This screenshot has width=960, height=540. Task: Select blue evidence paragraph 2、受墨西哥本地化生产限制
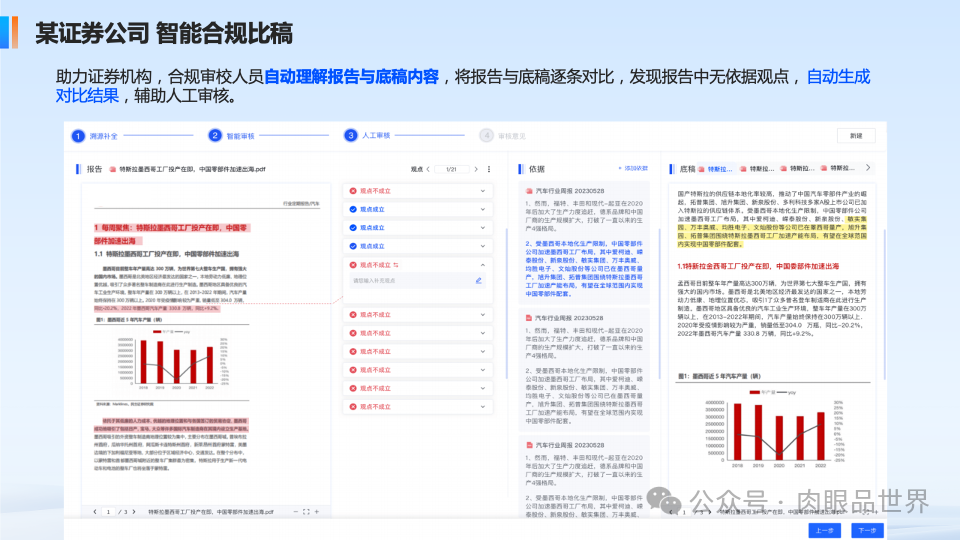tap(584, 269)
